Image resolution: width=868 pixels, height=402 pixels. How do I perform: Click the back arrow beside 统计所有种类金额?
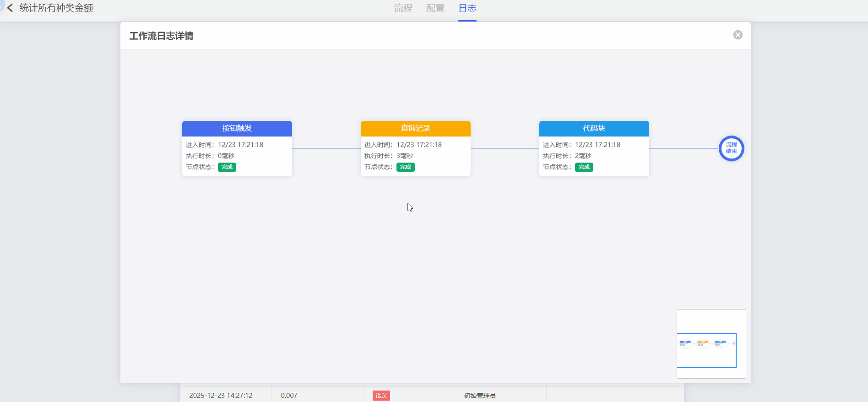tap(10, 8)
